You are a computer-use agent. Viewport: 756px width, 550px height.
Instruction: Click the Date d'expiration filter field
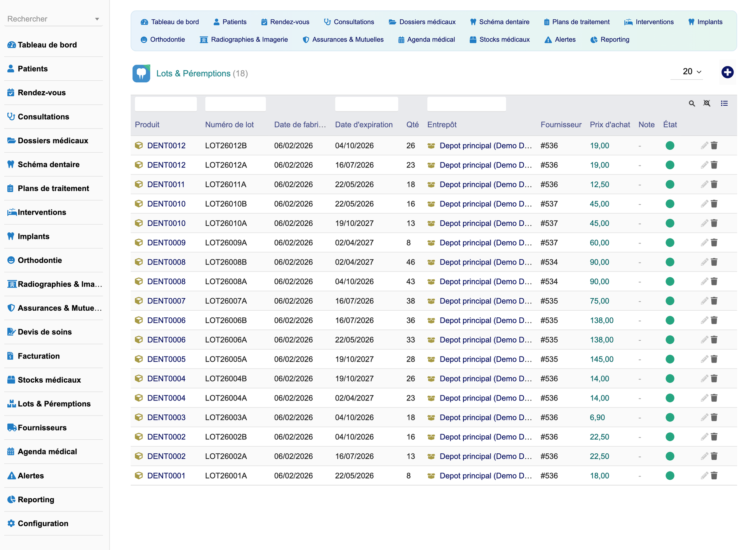pyautogui.click(x=366, y=104)
